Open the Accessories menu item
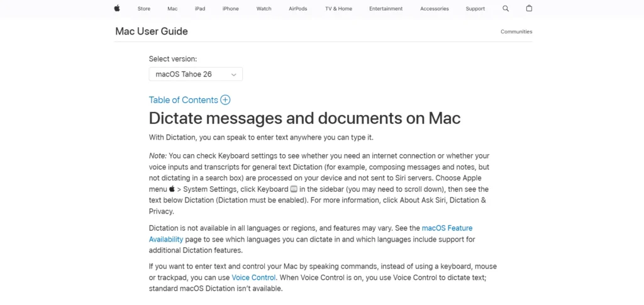This screenshot has width=644, height=305. [434, 9]
